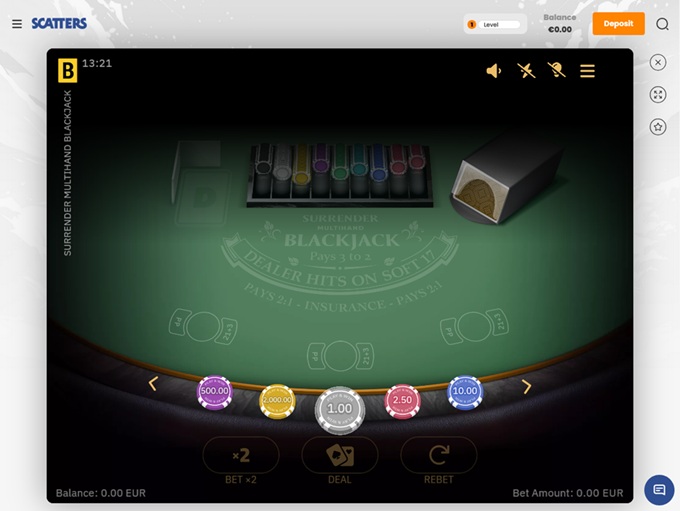Open the Scatters hamburger menu
Screen dimensions: 680x511
17,24
